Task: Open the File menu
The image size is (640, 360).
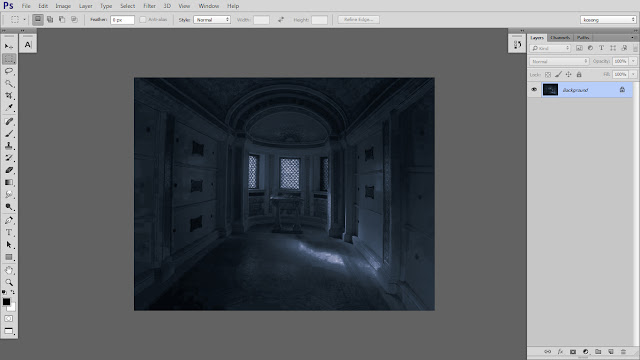Action: [x=26, y=6]
